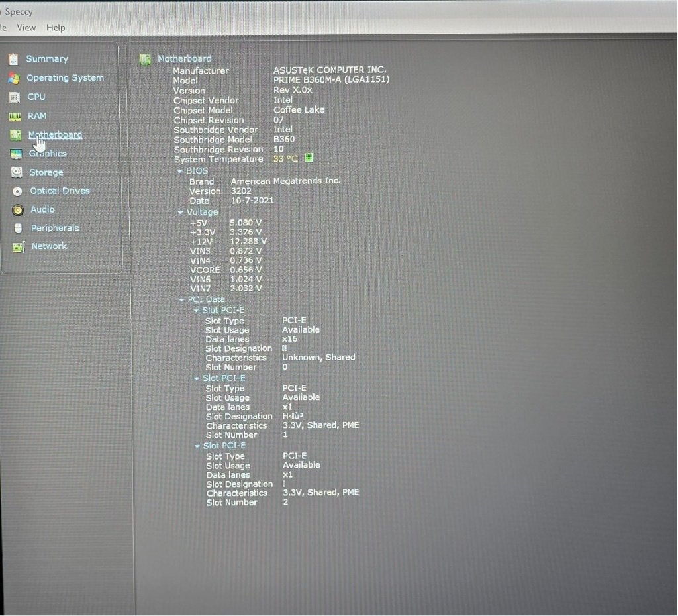Image resolution: width=678 pixels, height=616 pixels.
Task: Click the Motherboard icon in the sidebar
Action: (x=16, y=135)
